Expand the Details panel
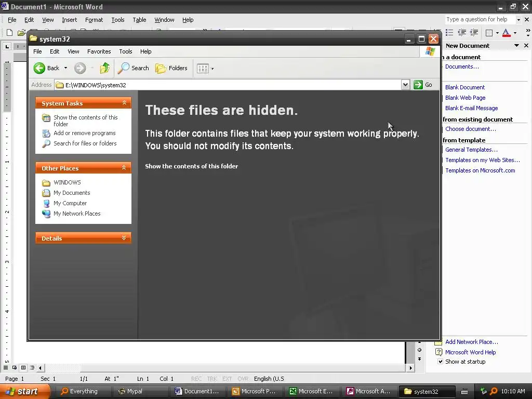 [x=124, y=238]
